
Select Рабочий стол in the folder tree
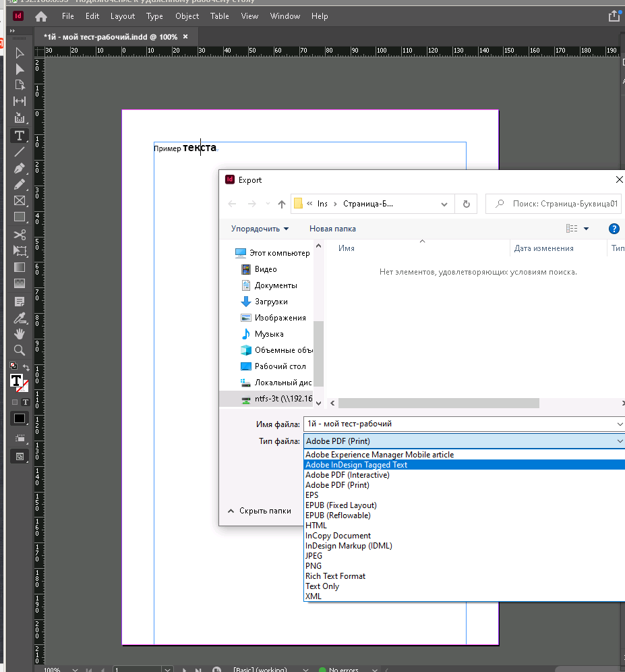[x=280, y=366]
